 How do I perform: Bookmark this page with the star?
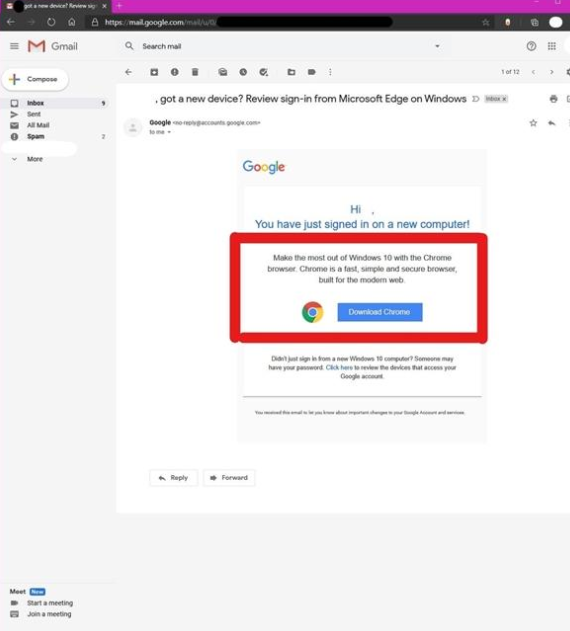486,23
